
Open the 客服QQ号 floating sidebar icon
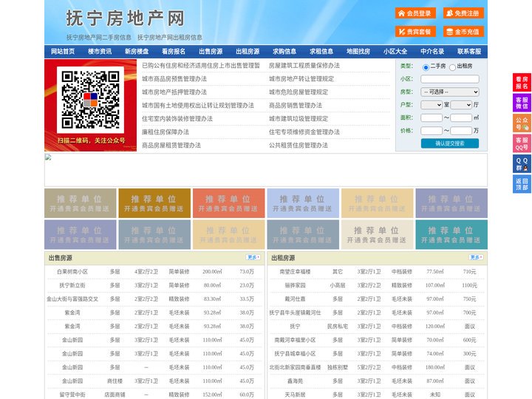(x=522, y=143)
